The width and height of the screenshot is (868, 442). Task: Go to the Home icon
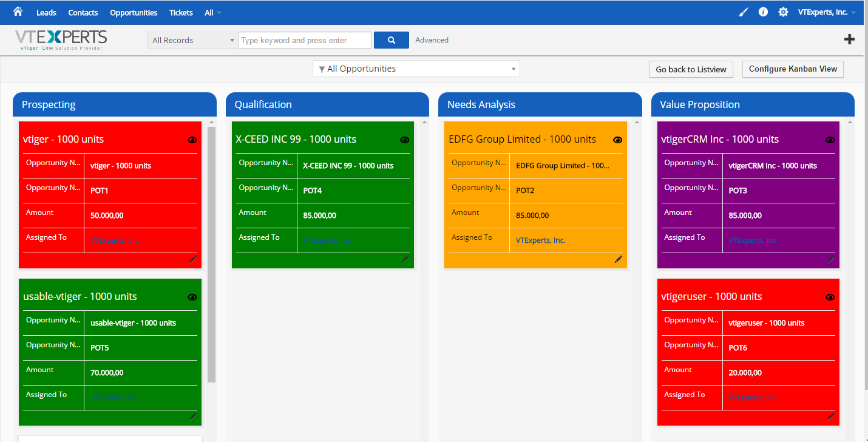(x=18, y=12)
